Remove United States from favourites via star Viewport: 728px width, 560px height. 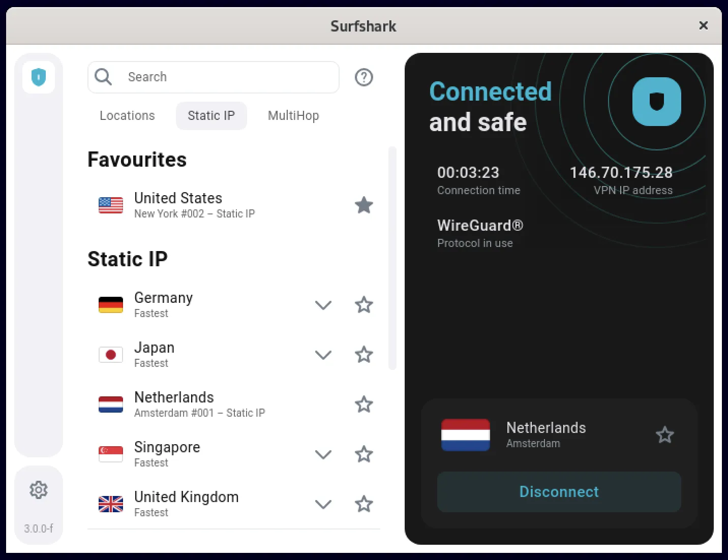[x=363, y=205]
